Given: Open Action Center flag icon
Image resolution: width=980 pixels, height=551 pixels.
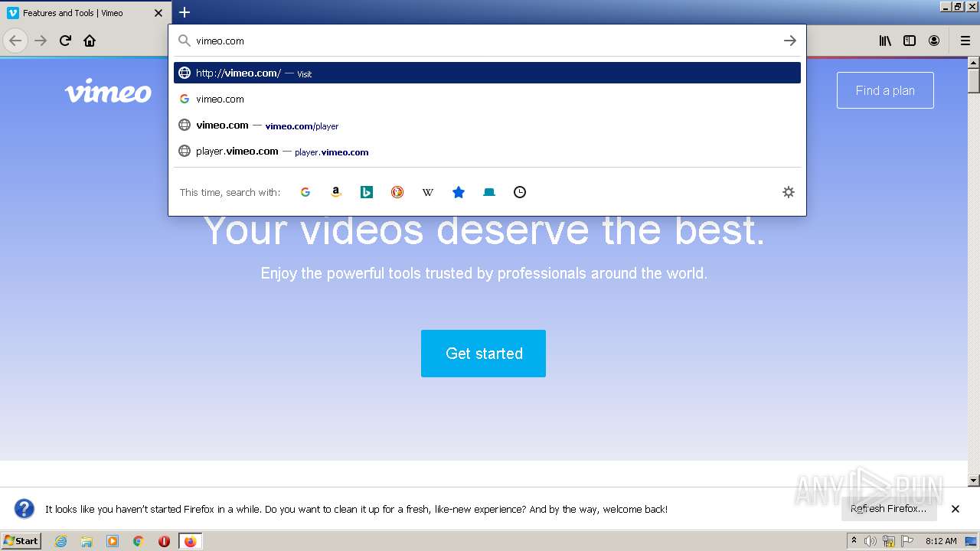Looking at the screenshot, I should pyautogui.click(x=907, y=541).
